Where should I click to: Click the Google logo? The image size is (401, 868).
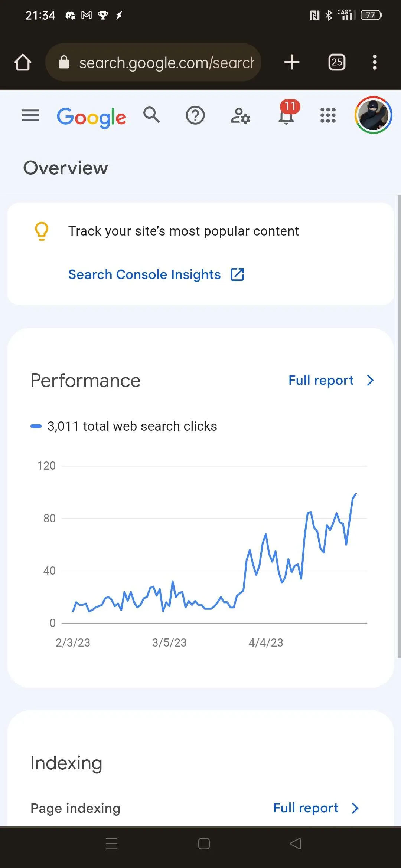pos(91,117)
